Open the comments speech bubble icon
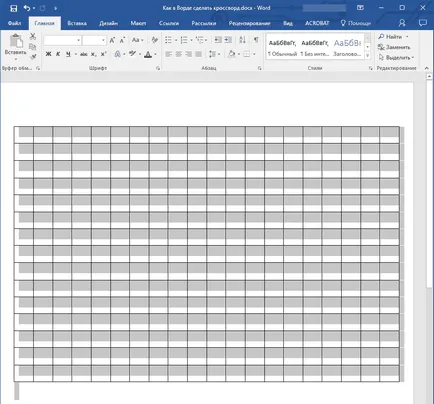This screenshot has height=404, width=434. (x=423, y=23)
